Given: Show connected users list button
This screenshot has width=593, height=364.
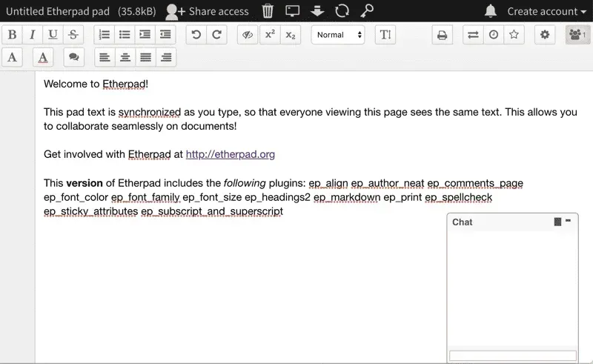Looking at the screenshot, I should [x=577, y=35].
